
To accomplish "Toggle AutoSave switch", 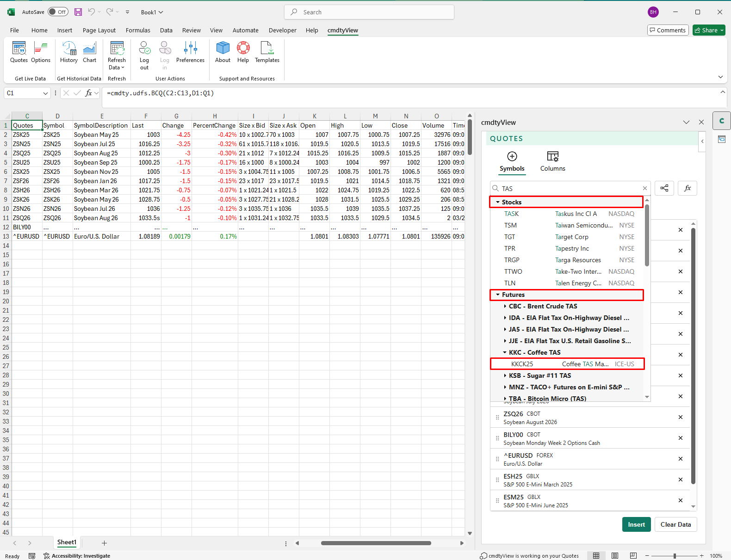I will point(58,12).
